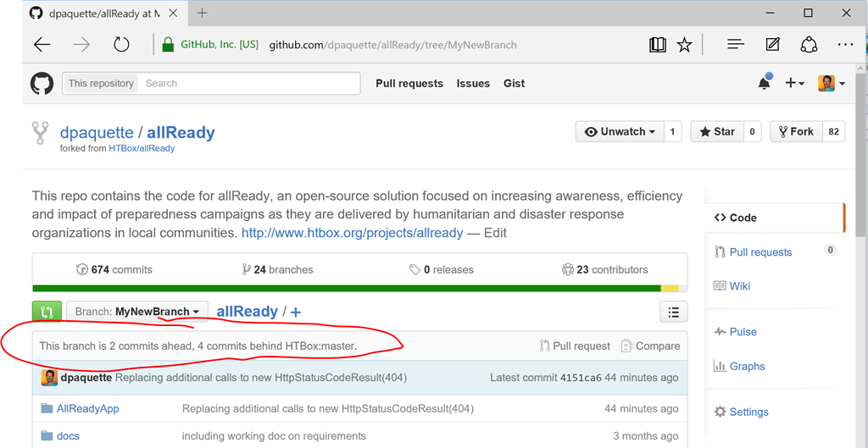Open dpaquette owner profile link
Image resolution: width=868 pixels, height=448 pixels.
coord(97,133)
